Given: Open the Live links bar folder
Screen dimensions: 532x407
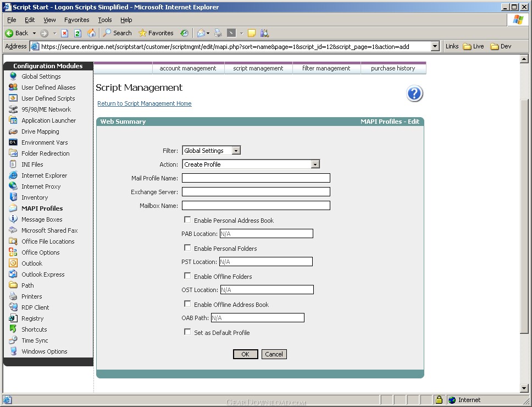Looking at the screenshot, I should [474, 46].
